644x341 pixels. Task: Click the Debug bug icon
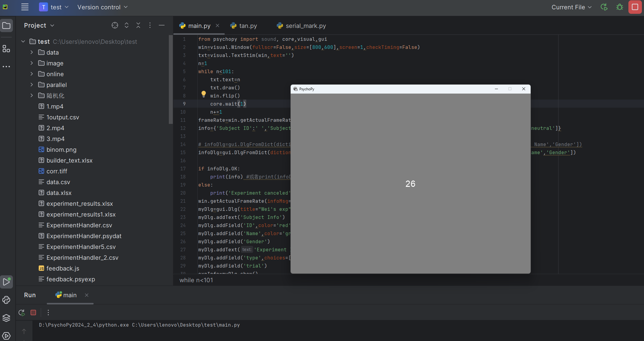[619, 7]
